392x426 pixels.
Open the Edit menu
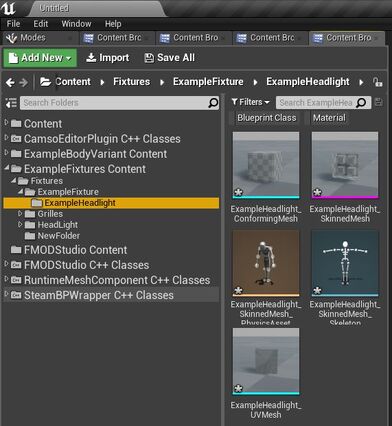[x=41, y=24]
